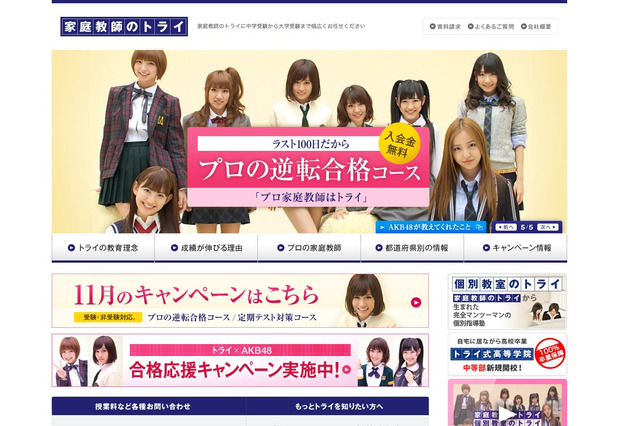
Task: Click the 入会金無料 yellow badge
Action: pyautogui.click(x=400, y=145)
